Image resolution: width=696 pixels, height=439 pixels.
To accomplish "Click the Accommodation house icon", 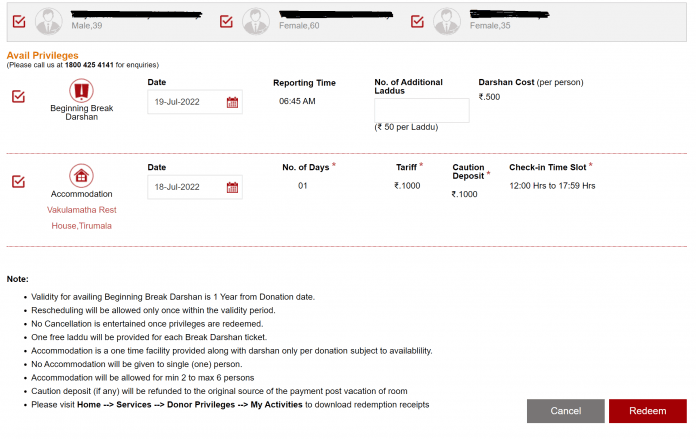I will point(82,176).
